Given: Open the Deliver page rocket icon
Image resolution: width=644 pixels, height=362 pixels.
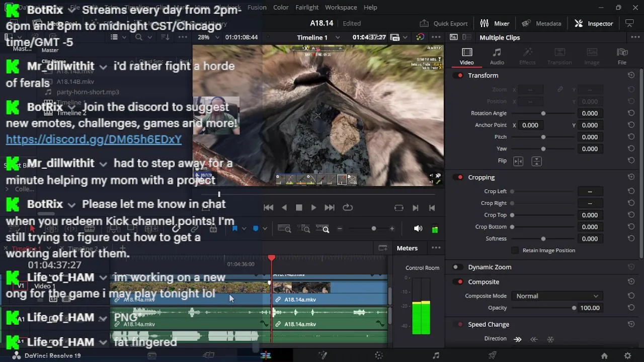Looking at the screenshot, I should (493, 355).
